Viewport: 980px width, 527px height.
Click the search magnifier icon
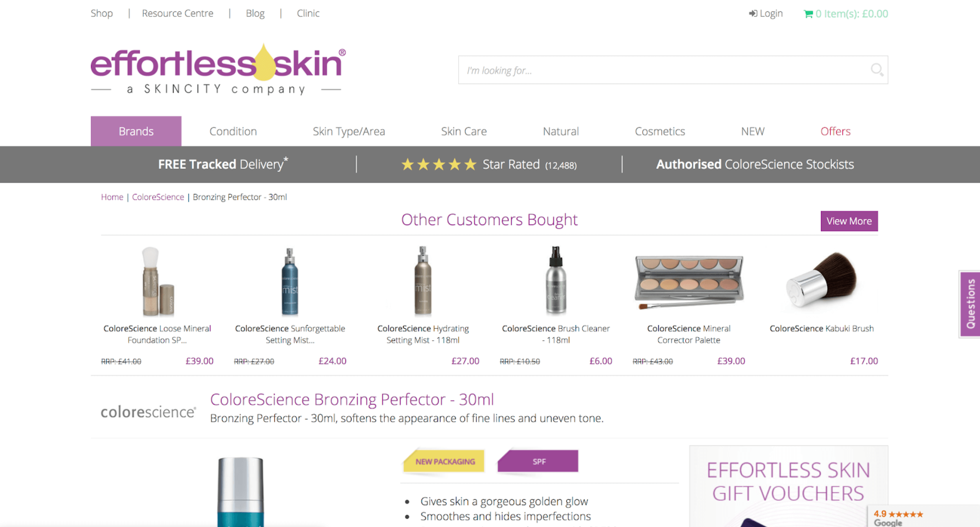pos(877,70)
